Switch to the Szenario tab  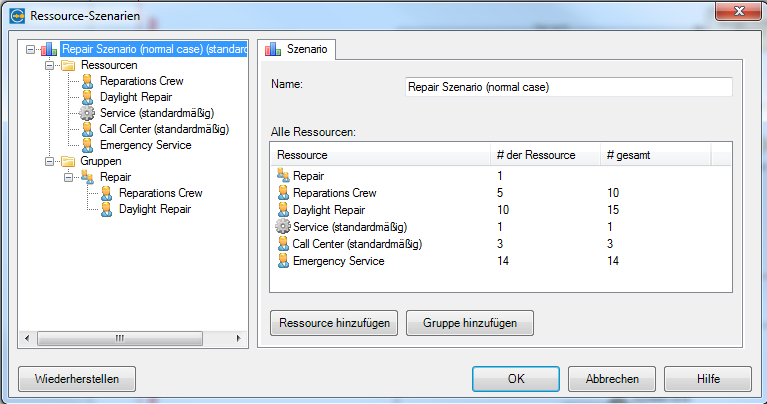(296, 49)
